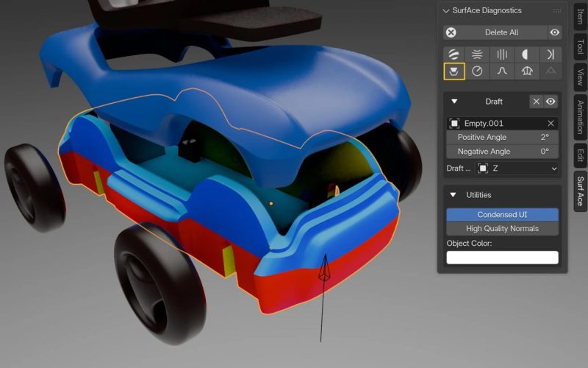Select the bell curve diagnostic icon

[x=502, y=71]
